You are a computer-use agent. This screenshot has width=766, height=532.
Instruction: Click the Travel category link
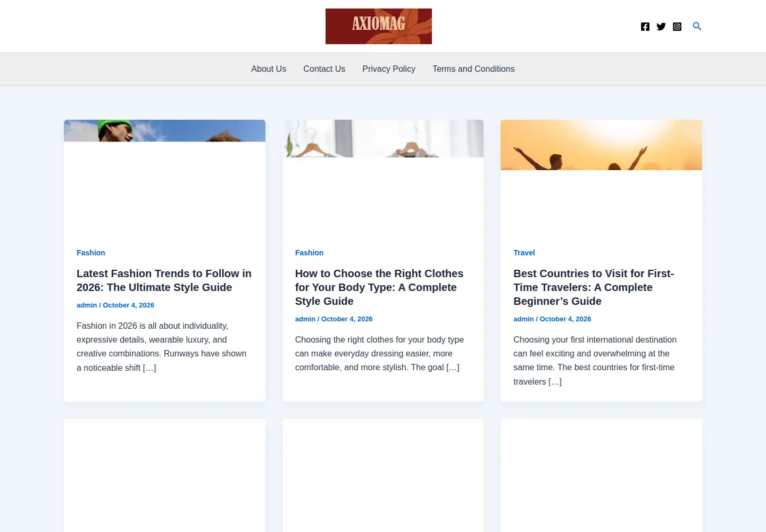click(x=524, y=253)
